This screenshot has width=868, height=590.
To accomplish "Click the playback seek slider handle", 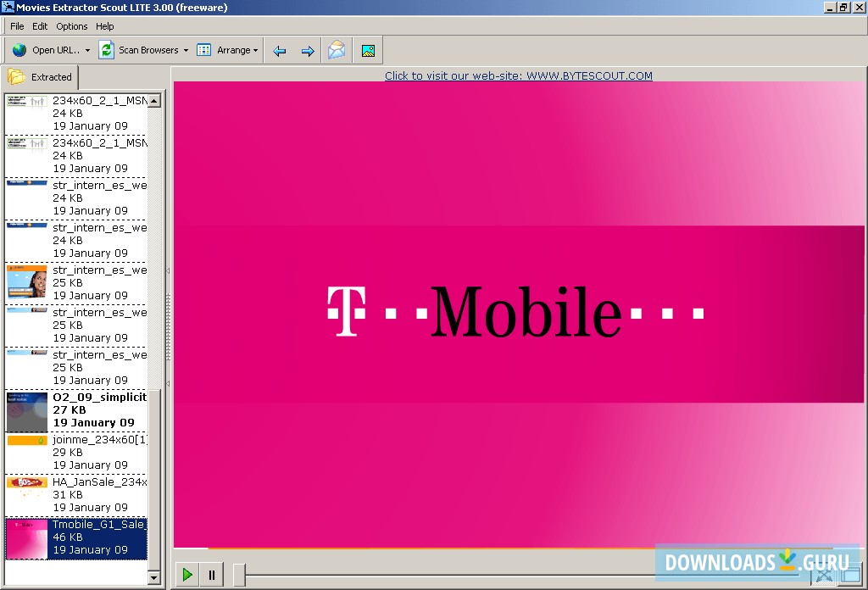I will (240, 575).
